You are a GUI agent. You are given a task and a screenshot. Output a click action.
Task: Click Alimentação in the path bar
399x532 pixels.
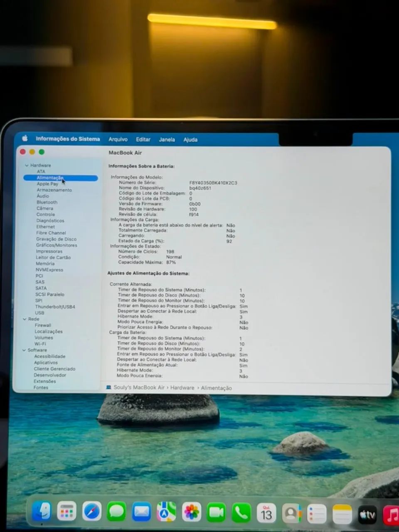[217, 388]
